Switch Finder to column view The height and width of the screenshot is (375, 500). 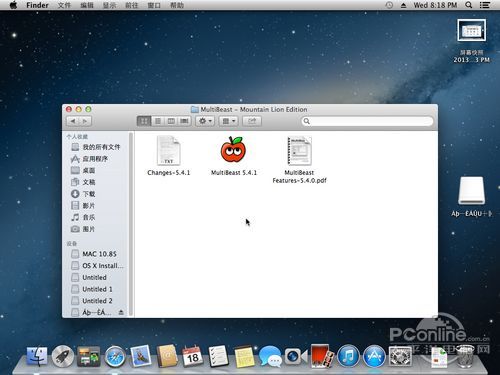coord(171,121)
